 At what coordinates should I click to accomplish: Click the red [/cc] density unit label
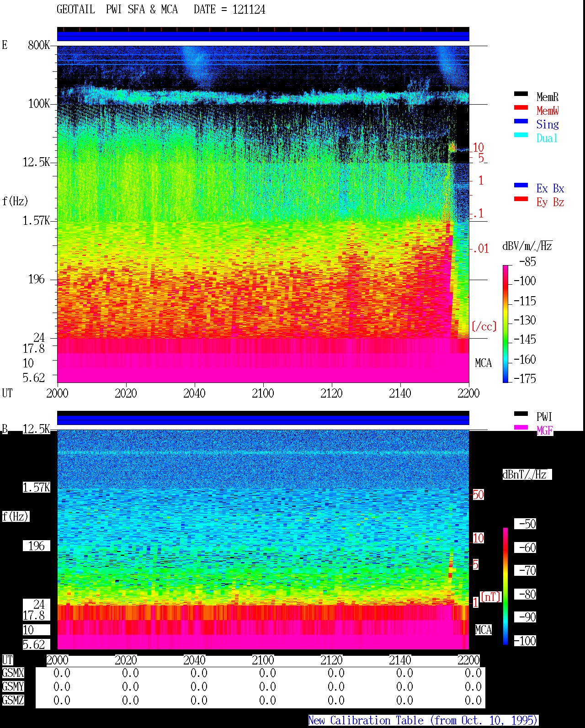[x=484, y=326]
